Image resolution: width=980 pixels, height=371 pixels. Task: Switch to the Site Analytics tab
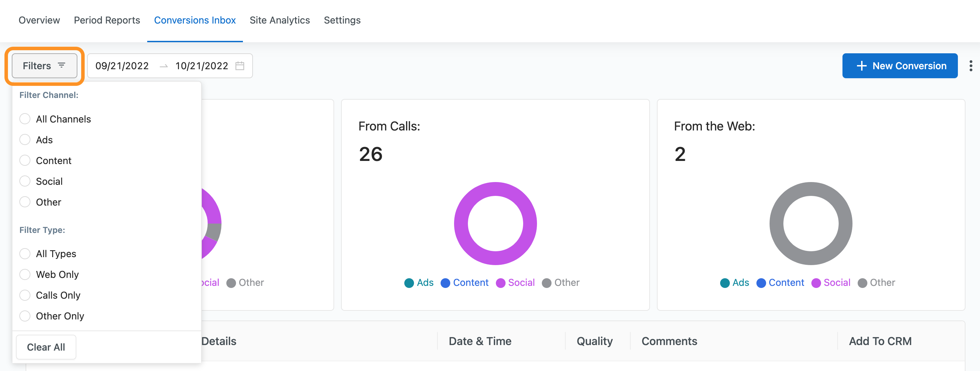pyautogui.click(x=280, y=20)
